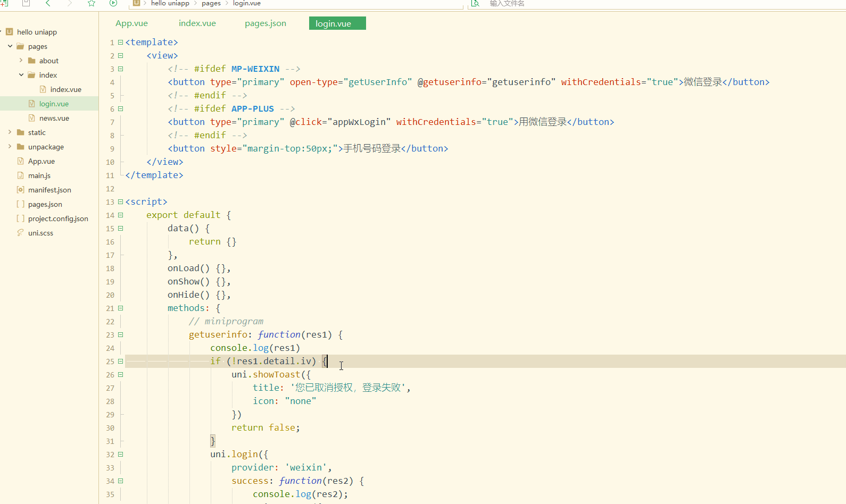The height and width of the screenshot is (504, 846).
Task: Switch to the index.vue tab
Action: [x=197, y=23]
